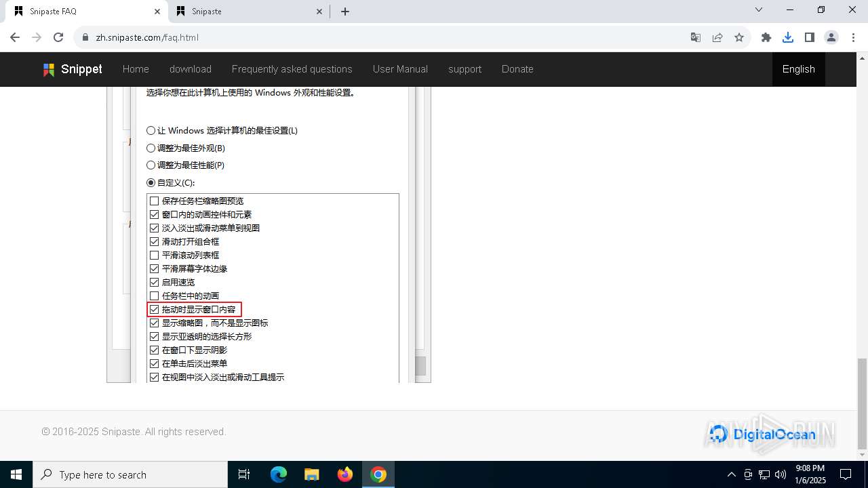The width and height of the screenshot is (868, 488).
Task: Open Google Translate for this page
Action: pos(696,37)
